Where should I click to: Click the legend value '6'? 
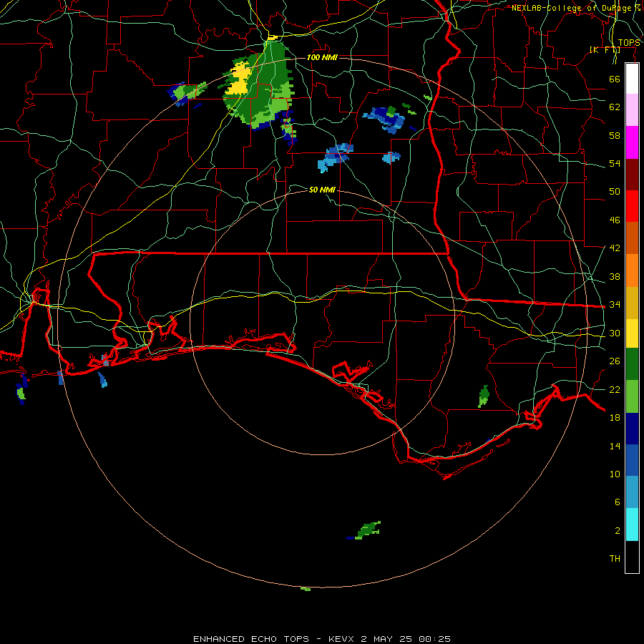tap(617, 502)
